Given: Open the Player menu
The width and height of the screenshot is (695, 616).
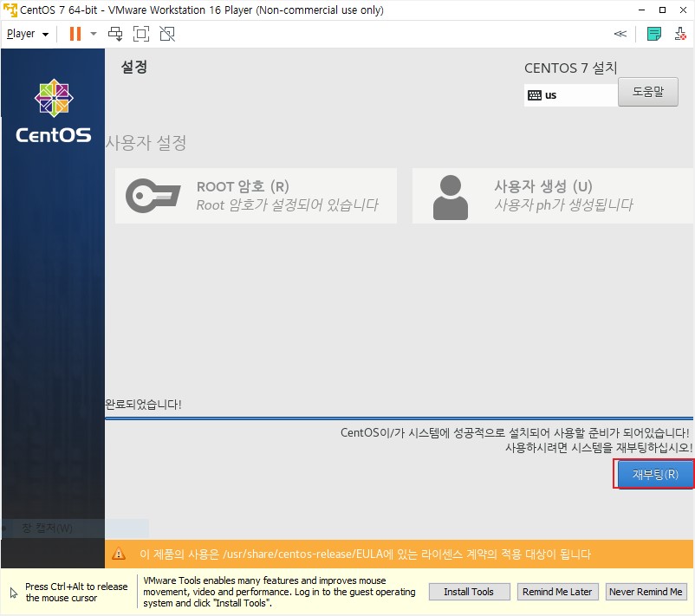Looking at the screenshot, I should tap(27, 34).
